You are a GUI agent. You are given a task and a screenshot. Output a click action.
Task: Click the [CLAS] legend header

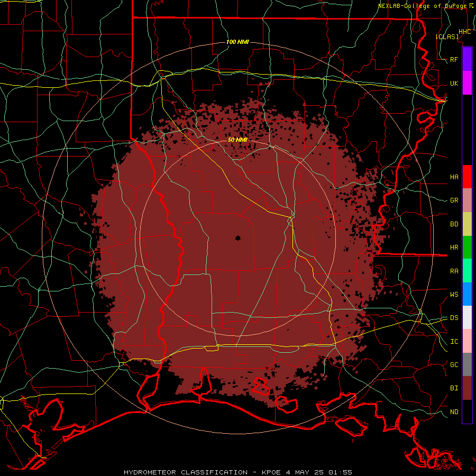[x=447, y=36]
